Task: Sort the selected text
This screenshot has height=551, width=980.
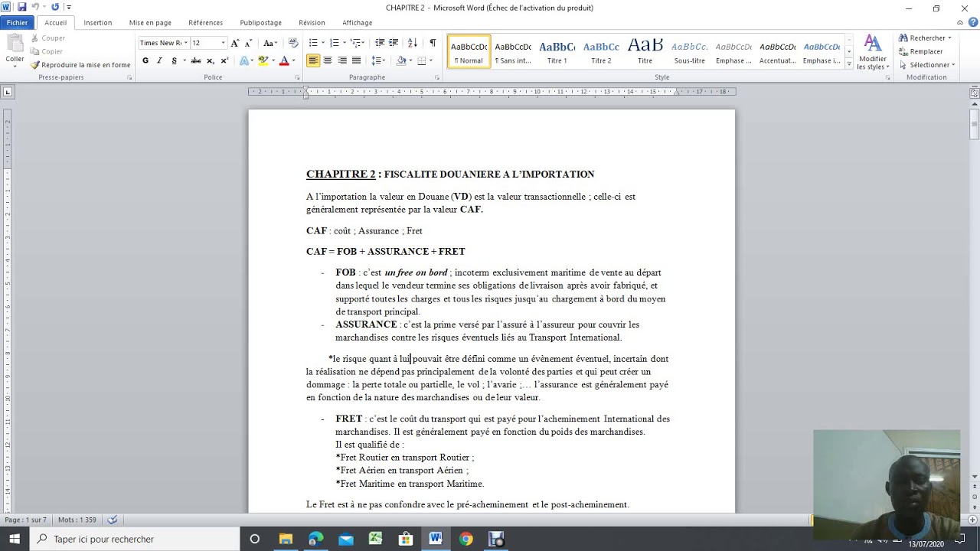Action: (413, 43)
